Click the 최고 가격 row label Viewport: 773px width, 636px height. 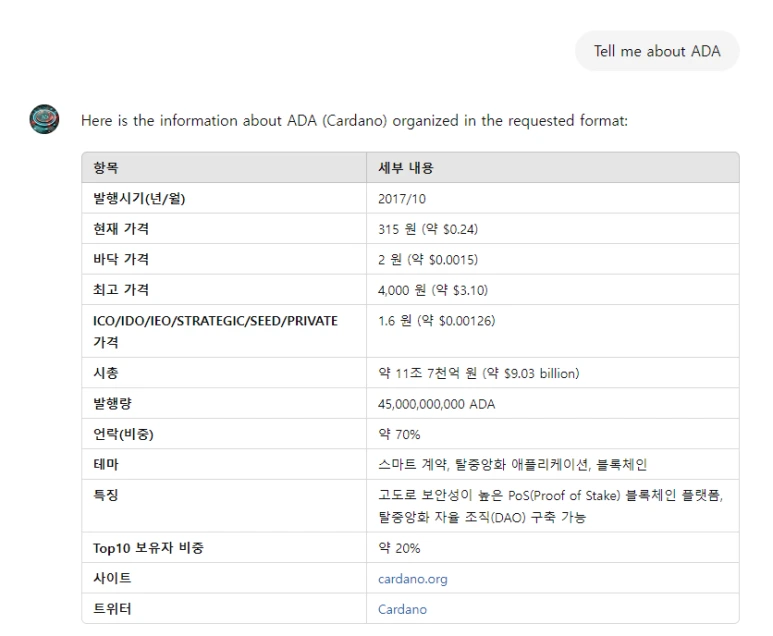click(121, 290)
